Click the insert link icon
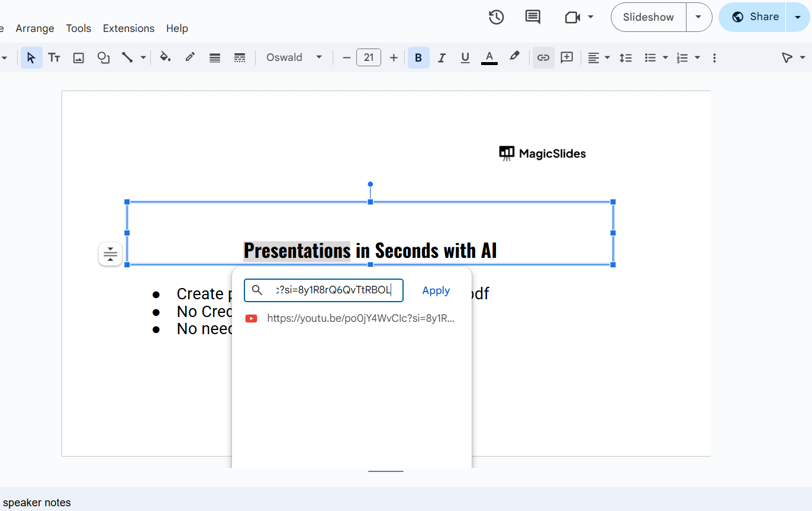Image resolution: width=812 pixels, height=511 pixels. [543, 57]
